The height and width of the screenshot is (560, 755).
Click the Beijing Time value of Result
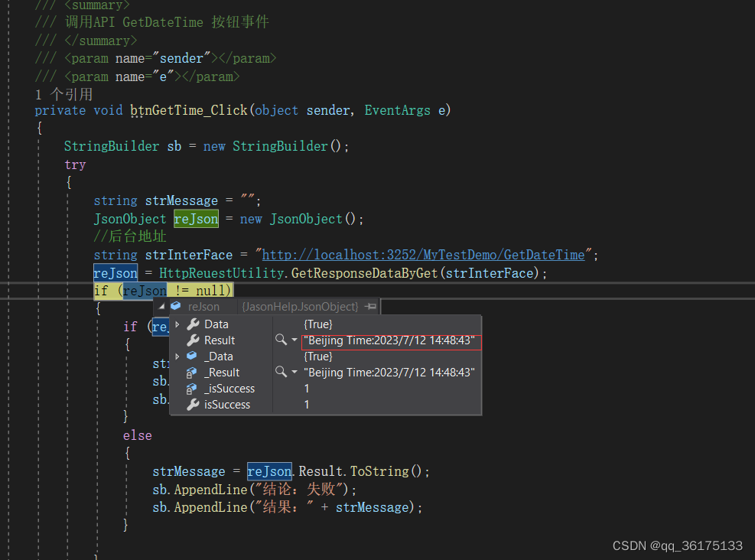tap(390, 340)
